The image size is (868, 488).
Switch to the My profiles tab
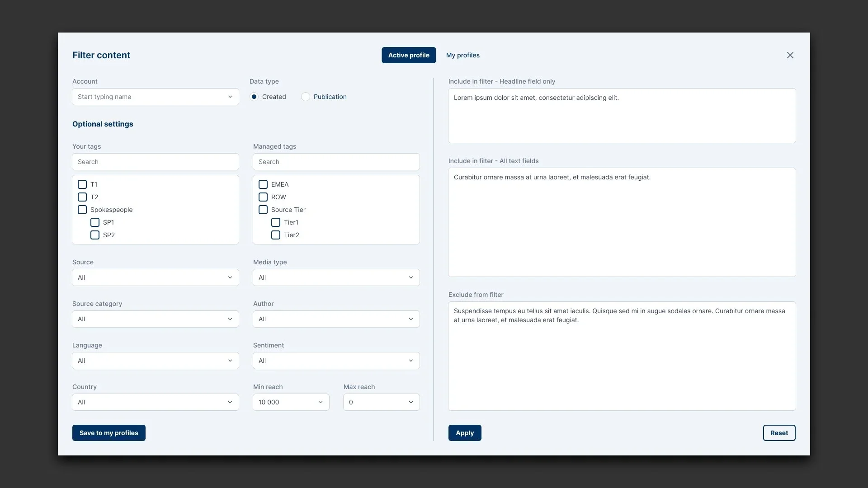tap(462, 55)
